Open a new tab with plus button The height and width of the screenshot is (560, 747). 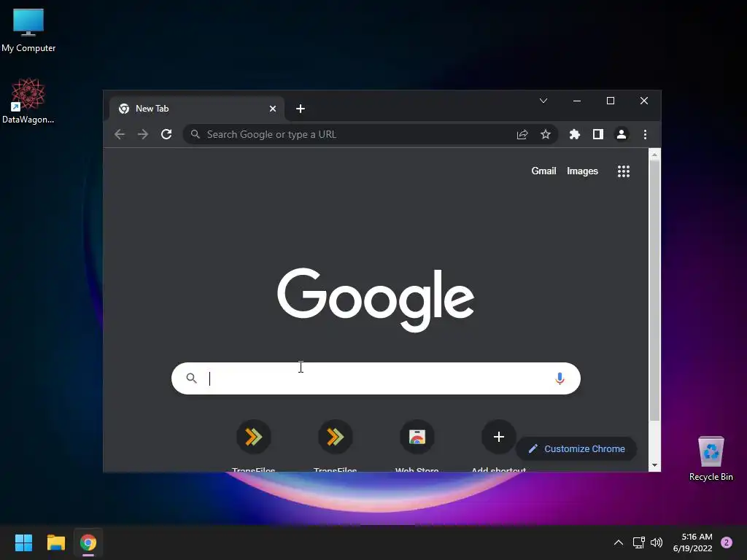point(300,109)
